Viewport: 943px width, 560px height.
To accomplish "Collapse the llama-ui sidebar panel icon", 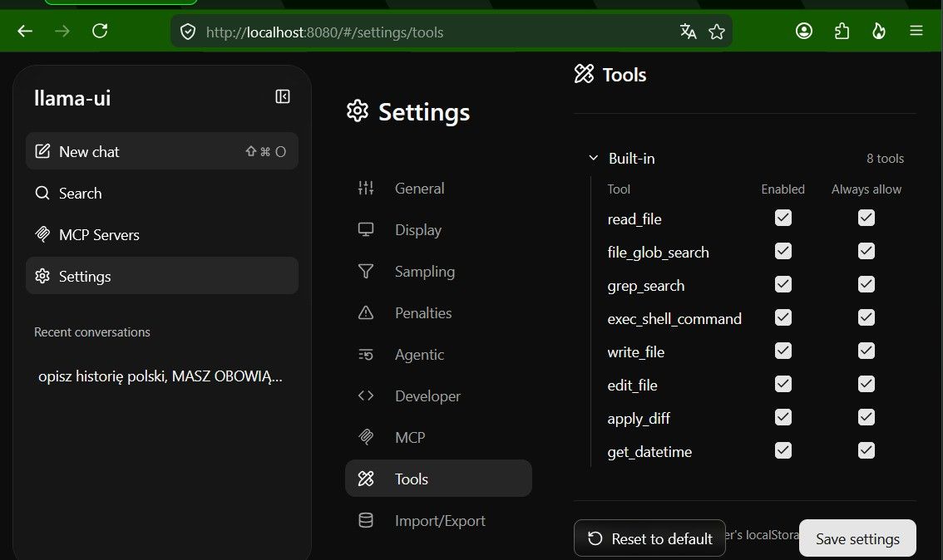I will pos(283,96).
